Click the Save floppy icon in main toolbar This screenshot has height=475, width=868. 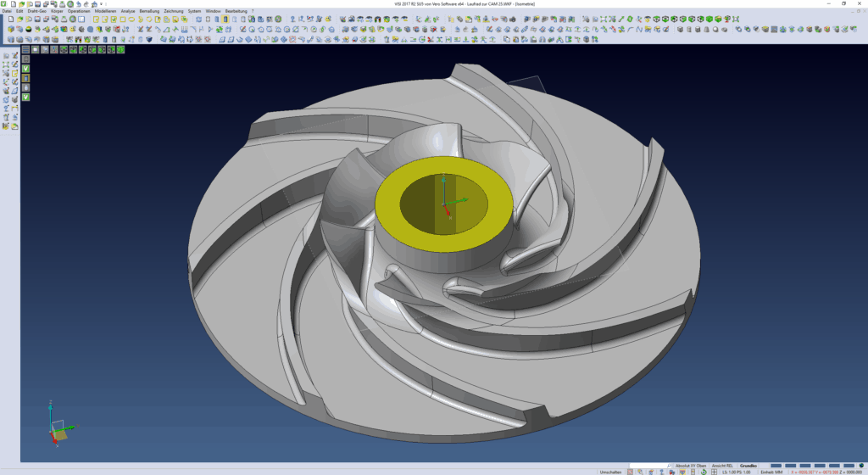click(x=37, y=19)
